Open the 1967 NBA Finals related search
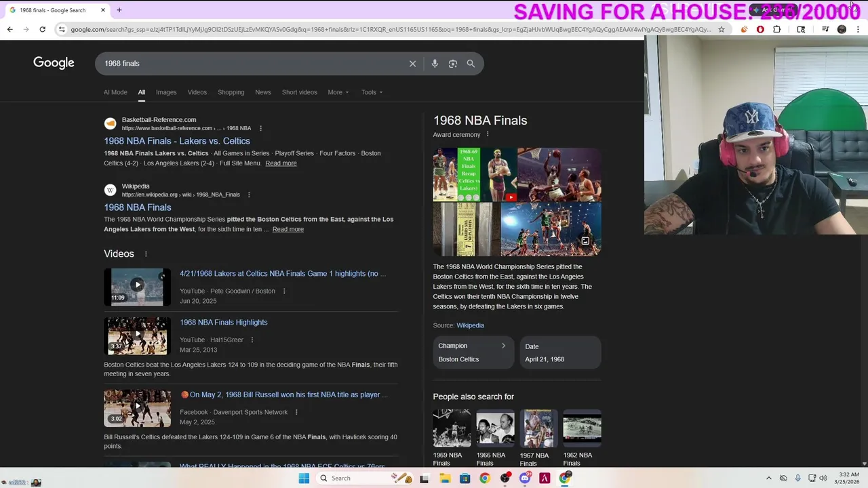The image size is (868, 488). (538, 438)
